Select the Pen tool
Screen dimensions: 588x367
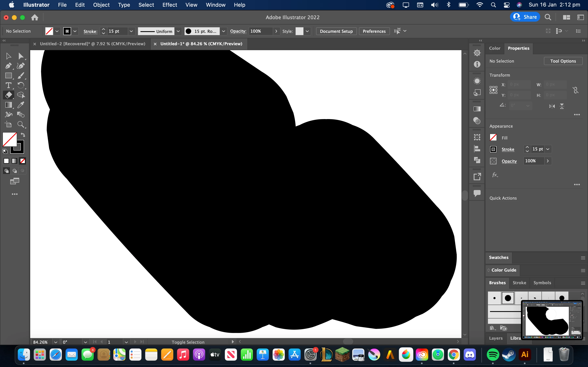[8, 66]
